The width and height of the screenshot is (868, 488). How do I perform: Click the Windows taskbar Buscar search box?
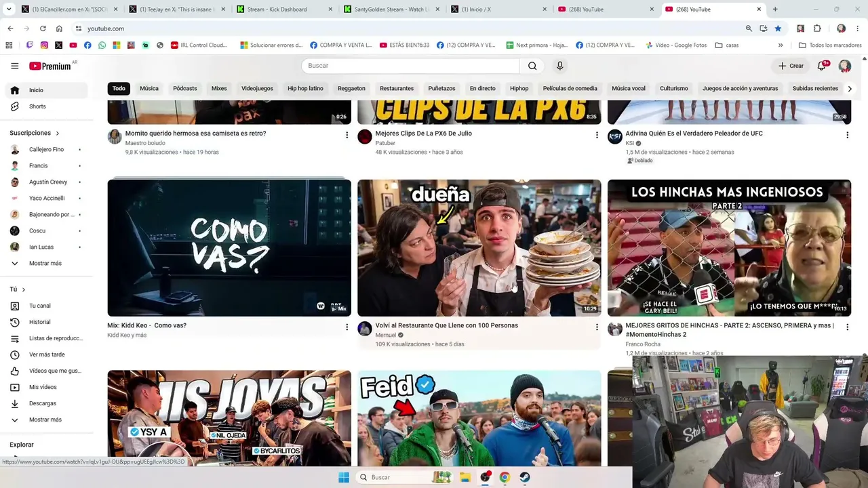[404, 477]
